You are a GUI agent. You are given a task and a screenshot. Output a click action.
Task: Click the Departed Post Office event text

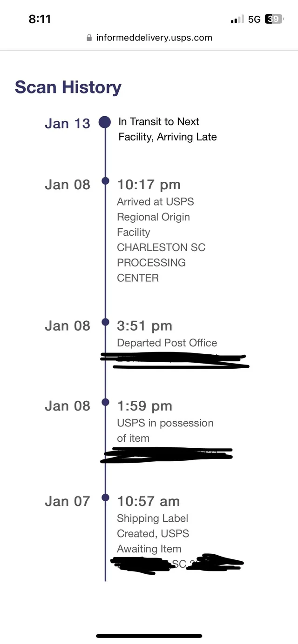(x=167, y=343)
